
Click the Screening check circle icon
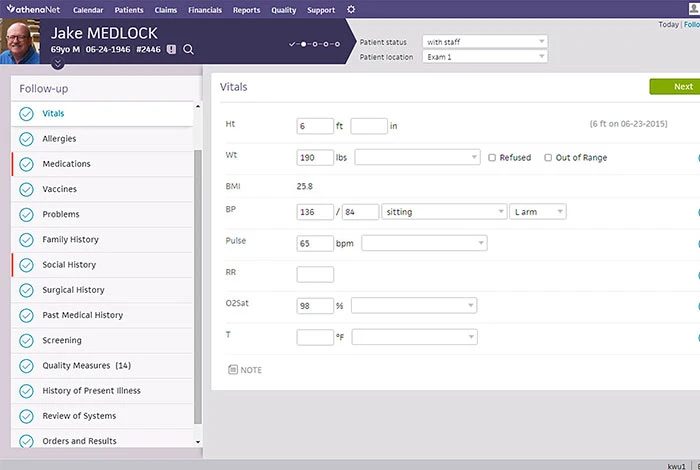click(x=26, y=341)
